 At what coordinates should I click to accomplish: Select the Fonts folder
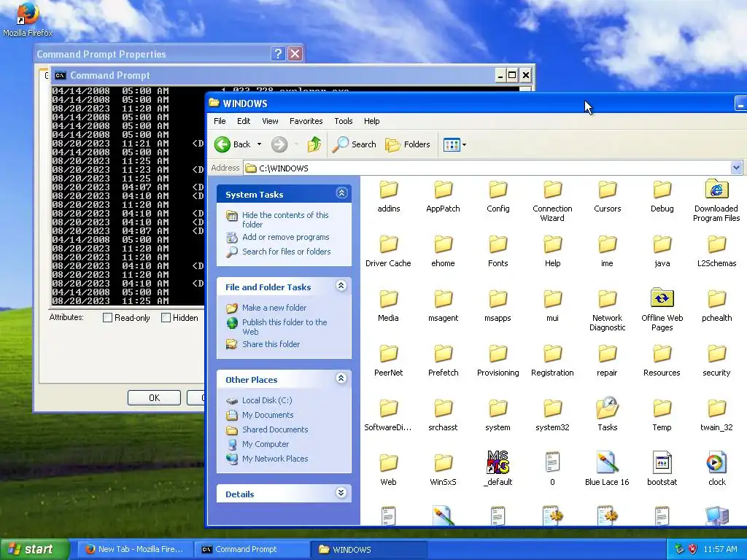[x=498, y=252]
